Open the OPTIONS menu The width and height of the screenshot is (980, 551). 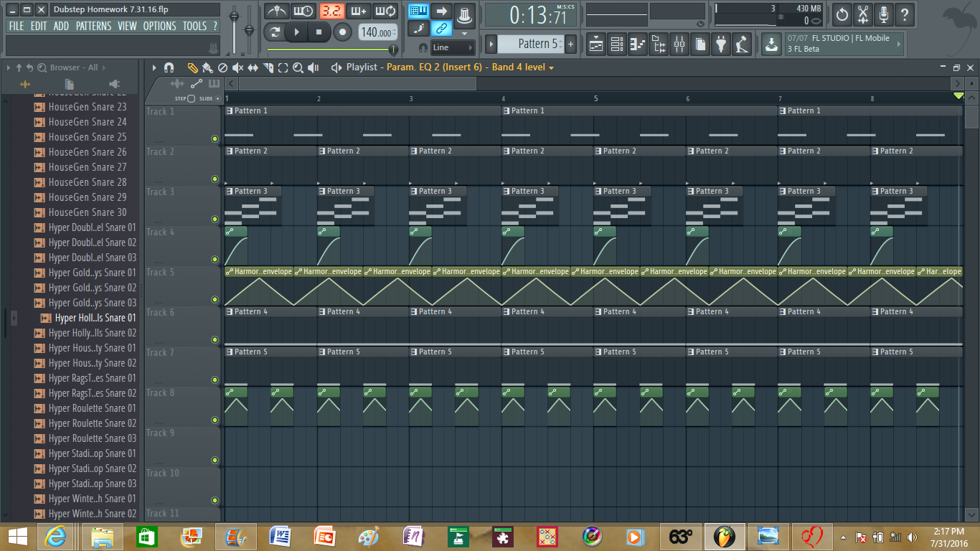(x=160, y=26)
